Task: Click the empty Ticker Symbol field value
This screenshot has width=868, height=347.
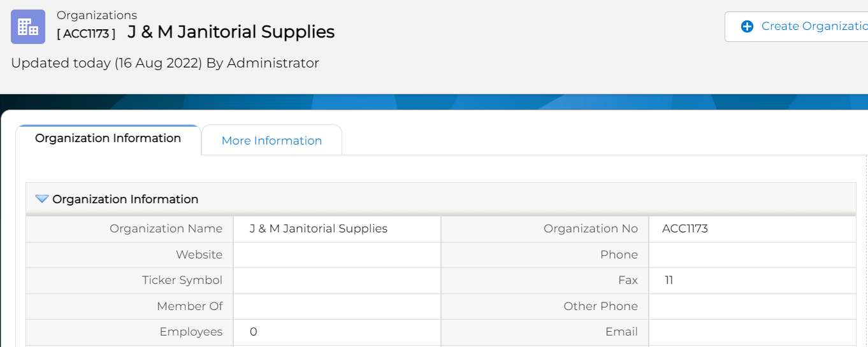Action: tap(336, 281)
